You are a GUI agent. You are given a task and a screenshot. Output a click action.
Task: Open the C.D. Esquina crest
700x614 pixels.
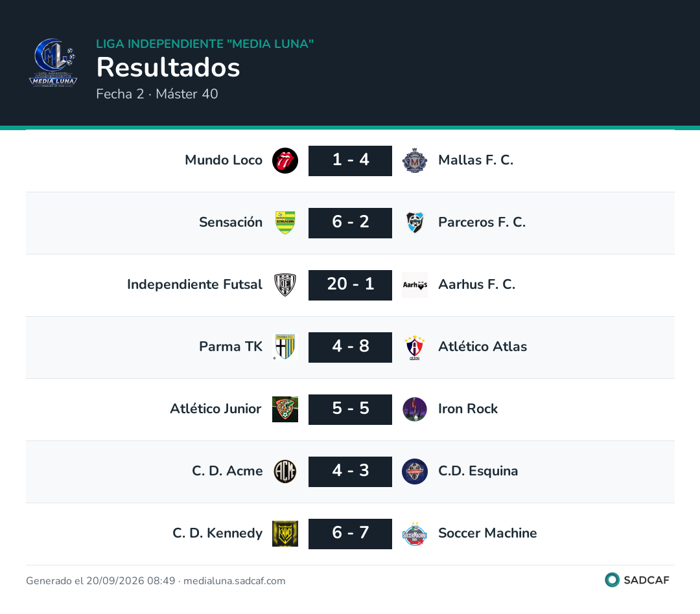pos(415,472)
